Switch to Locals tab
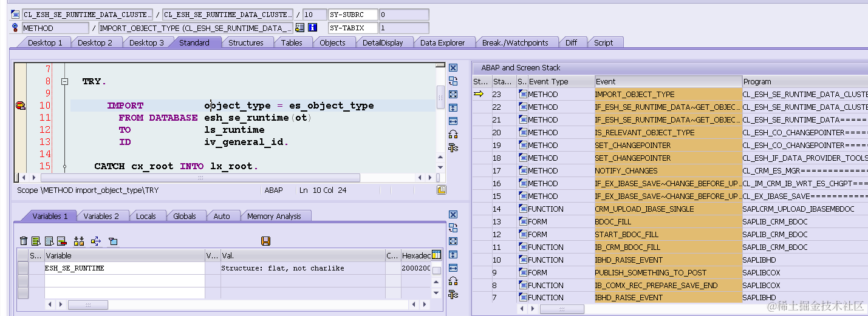 click(x=146, y=216)
